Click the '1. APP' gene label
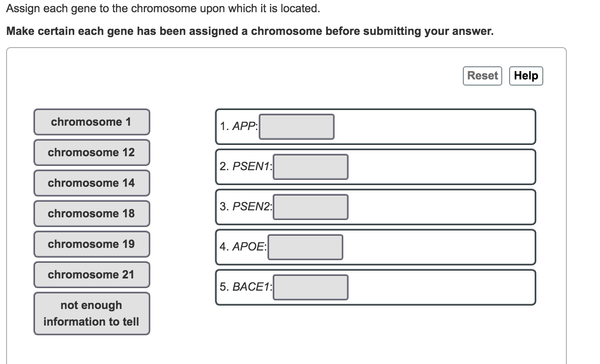This screenshot has width=600, height=364. tap(238, 127)
